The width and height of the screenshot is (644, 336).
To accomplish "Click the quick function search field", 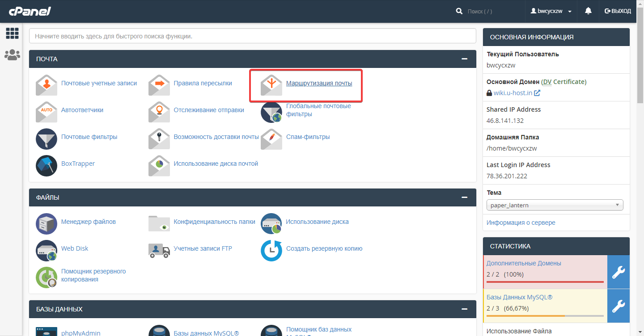I will point(253,36).
